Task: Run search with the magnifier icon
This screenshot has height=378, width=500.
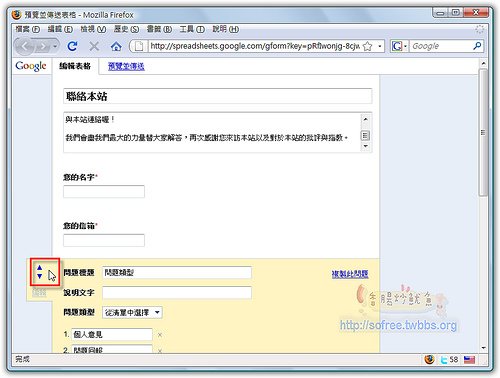Action: pyautogui.click(x=477, y=46)
